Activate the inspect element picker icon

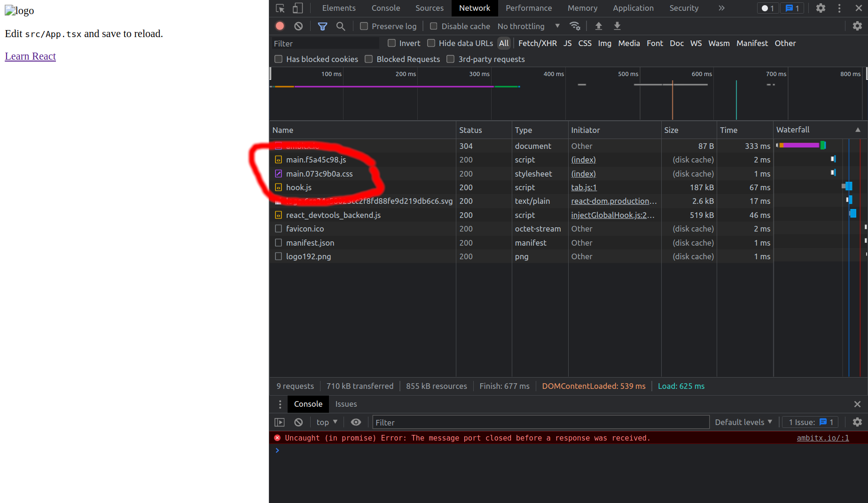coord(280,8)
